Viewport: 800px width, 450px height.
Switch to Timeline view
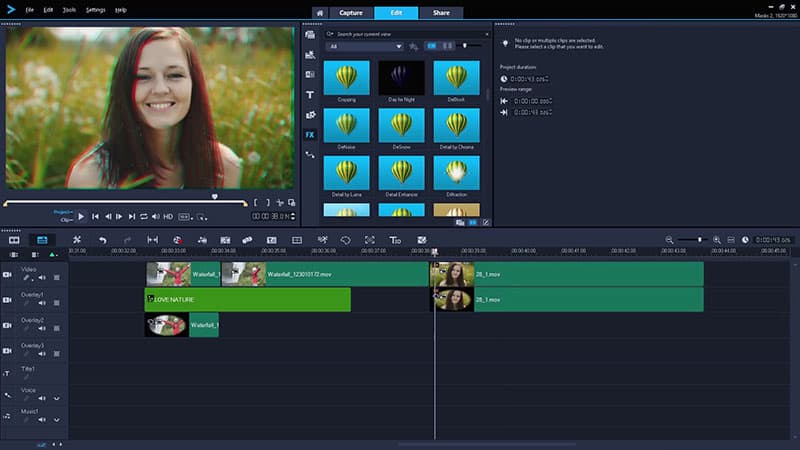42,240
